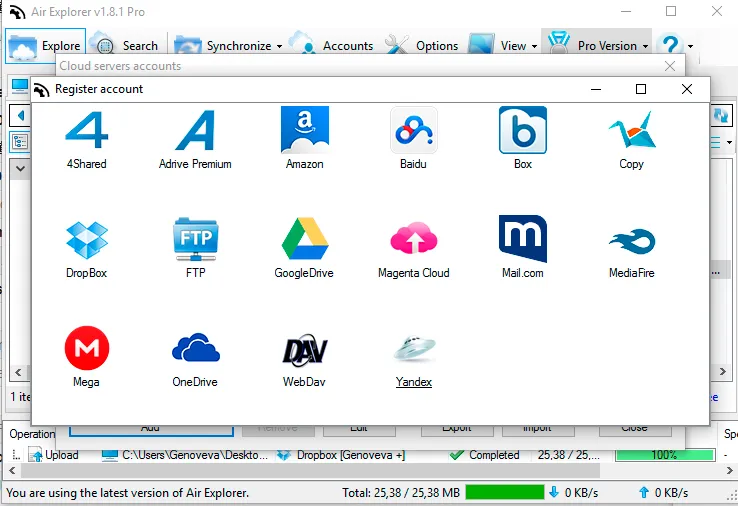
Task: Expand the Pro Version dropdown arrow
Action: [x=645, y=46]
